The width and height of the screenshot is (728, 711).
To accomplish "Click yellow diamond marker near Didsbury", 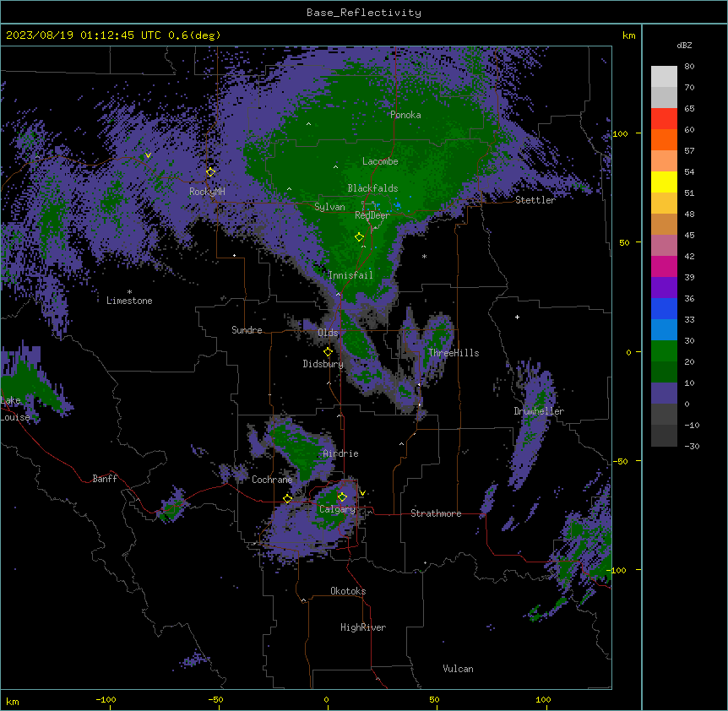I will click(328, 352).
